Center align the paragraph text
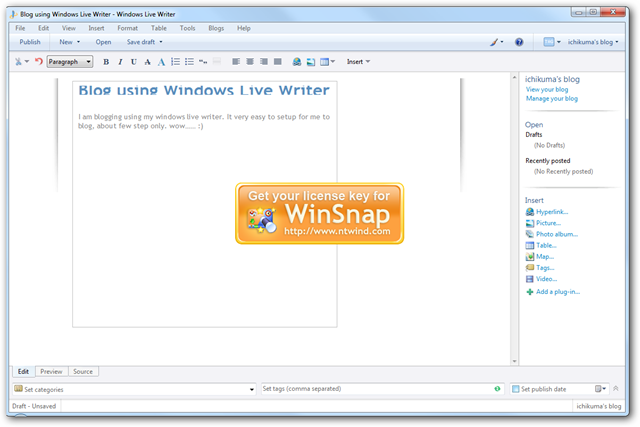640x427 pixels. (x=250, y=62)
